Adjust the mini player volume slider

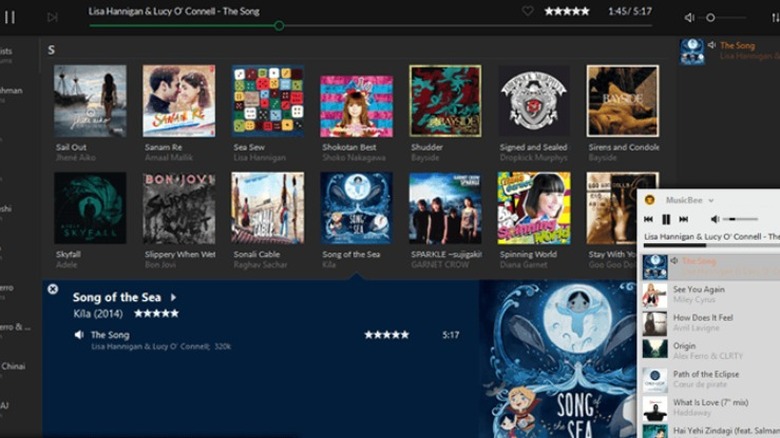tap(740, 219)
